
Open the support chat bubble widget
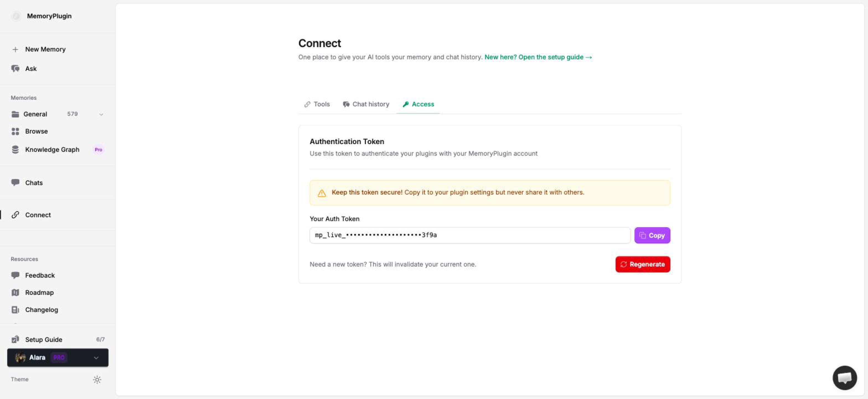click(845, 378)
